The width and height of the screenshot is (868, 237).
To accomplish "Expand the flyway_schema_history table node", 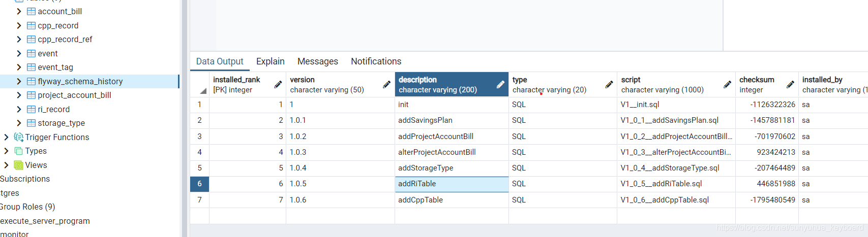I will click(x=19, y=81).
